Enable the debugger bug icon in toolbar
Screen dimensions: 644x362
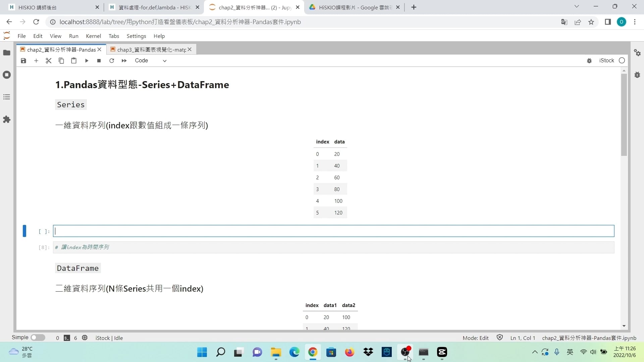tap(589, 61)
